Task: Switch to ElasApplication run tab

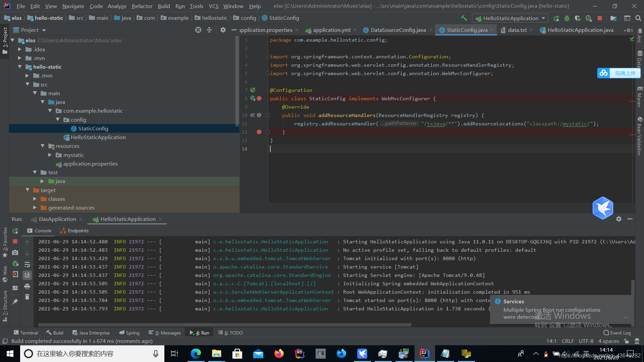Action: pos(57,219)
